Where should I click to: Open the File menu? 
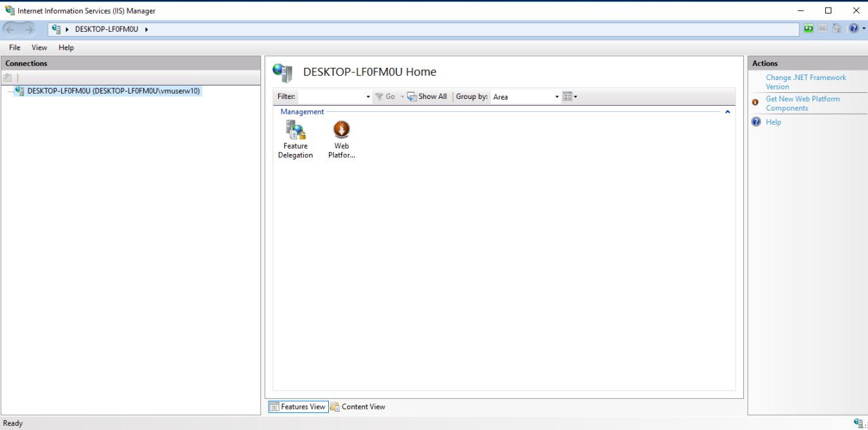15,47
